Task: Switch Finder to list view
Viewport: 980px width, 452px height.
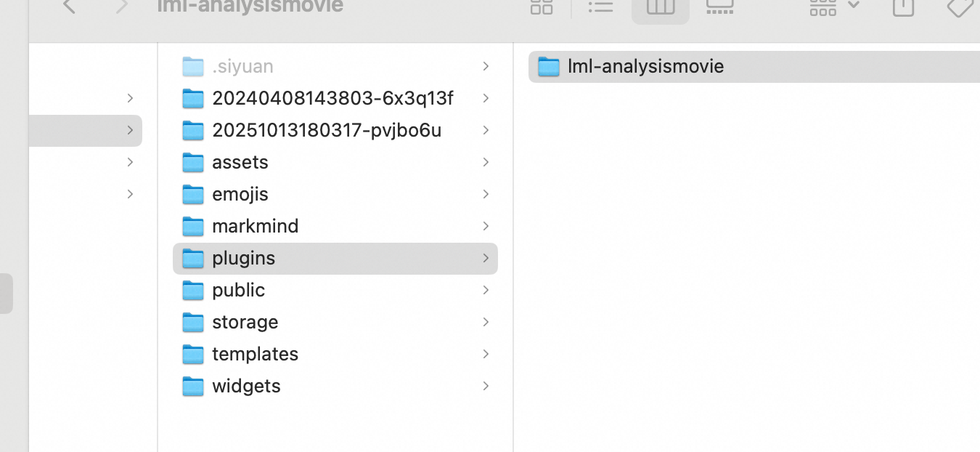Action: pos(600,7)
